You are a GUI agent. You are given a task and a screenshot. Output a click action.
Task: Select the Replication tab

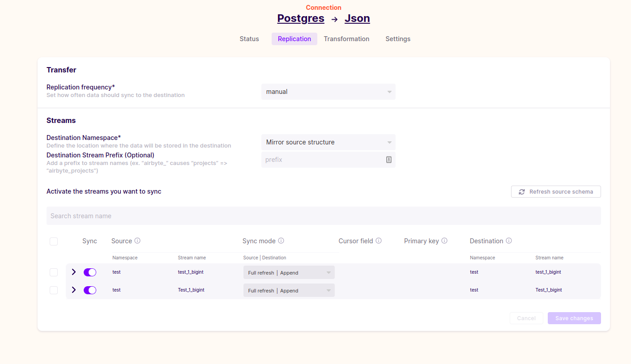[294, 39]
